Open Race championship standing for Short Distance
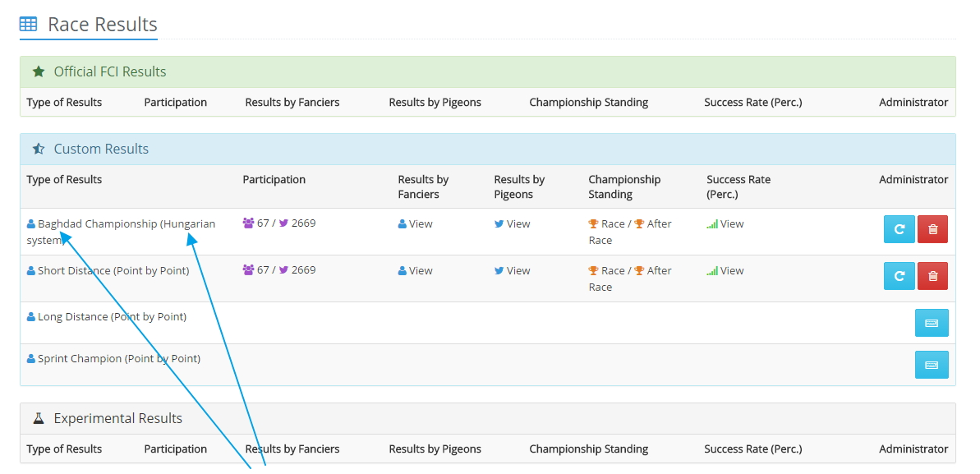The image size is (980, 474). [x=612, y=270]
